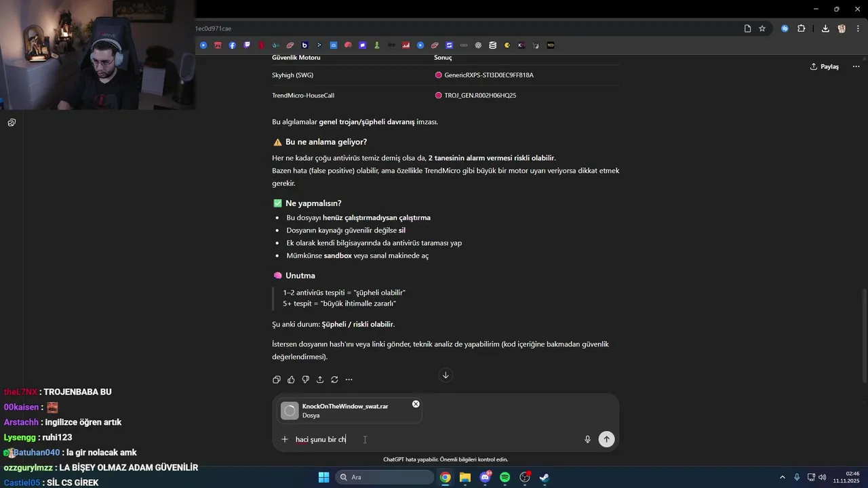Screen dimensions: 868x488
Task: Open the ChatGPT sidebar toggle icon
Action: [12, 123]
